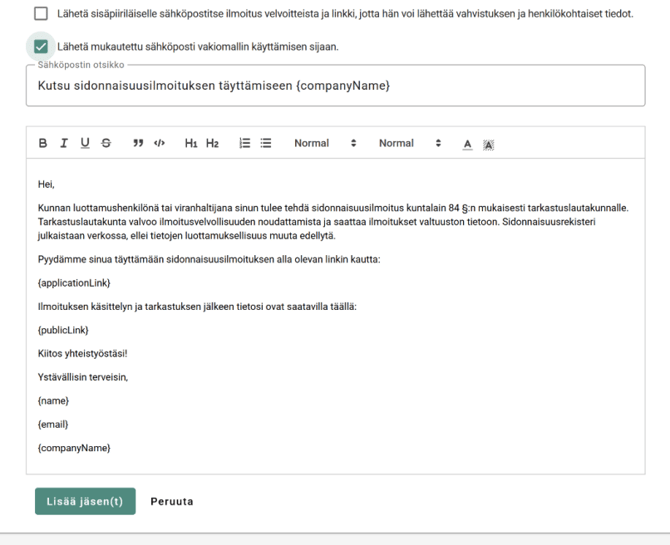
Task: Apply strikethrough formatting
Action: [x=106, y=143]
